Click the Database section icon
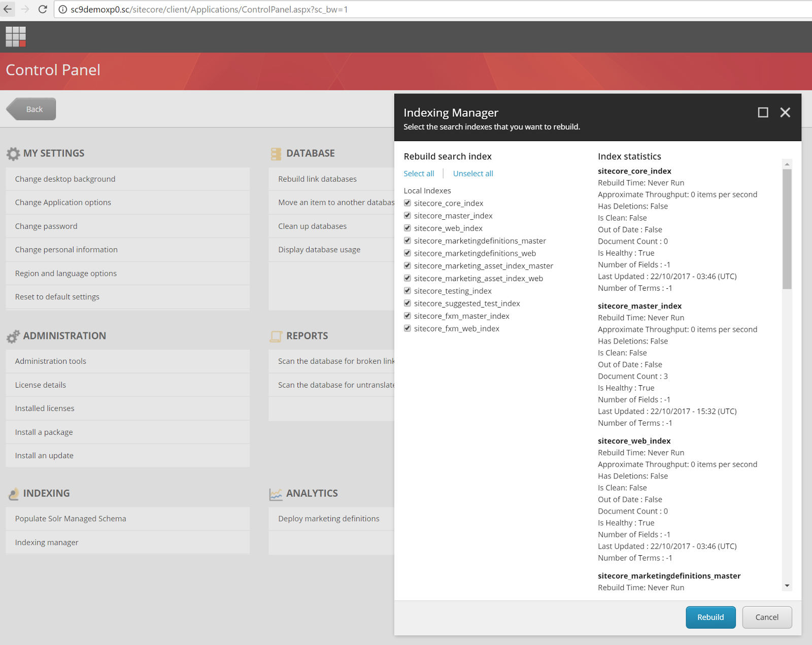Screen dimensions: 812x645 [276, 154]
